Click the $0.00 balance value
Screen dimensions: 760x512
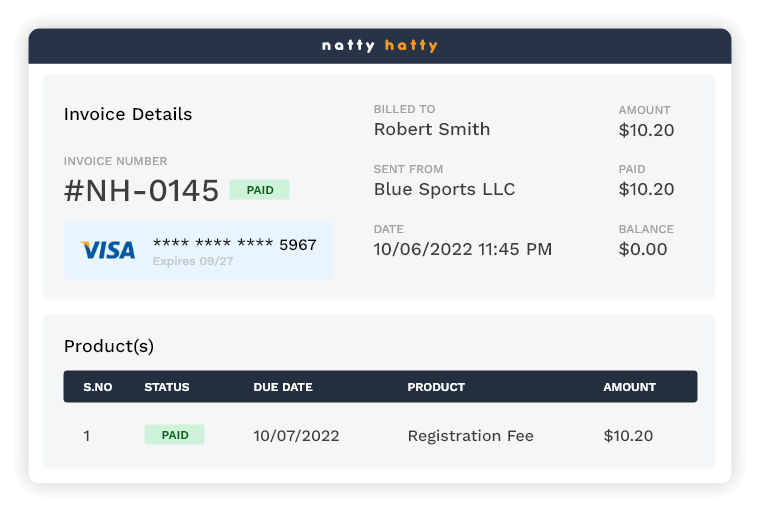[x=643, y=249]
